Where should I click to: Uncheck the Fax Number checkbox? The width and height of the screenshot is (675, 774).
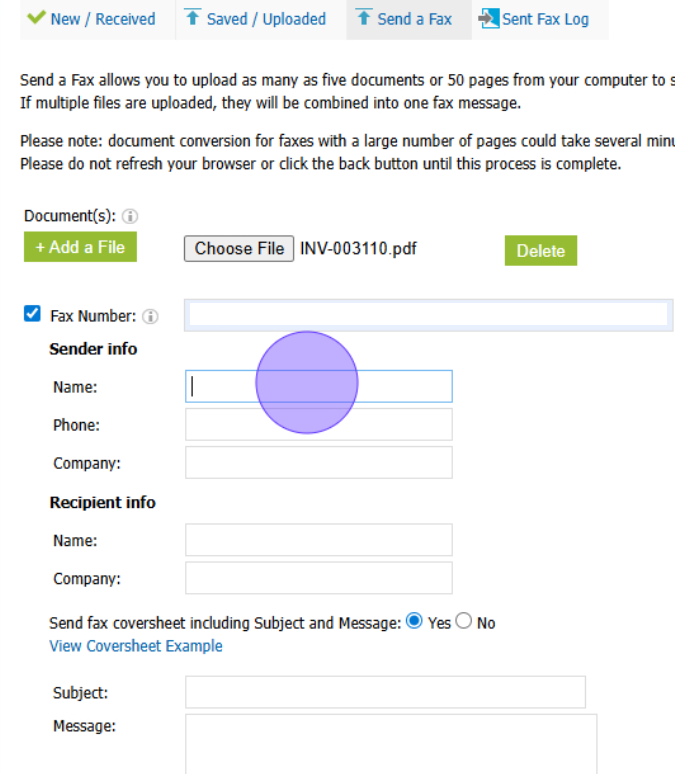32,315
